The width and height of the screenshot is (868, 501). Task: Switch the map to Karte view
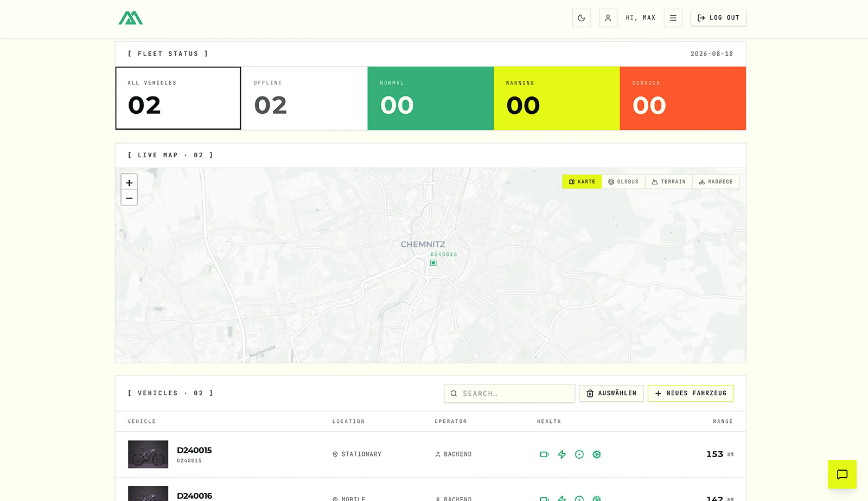click(x=582, y=182)
